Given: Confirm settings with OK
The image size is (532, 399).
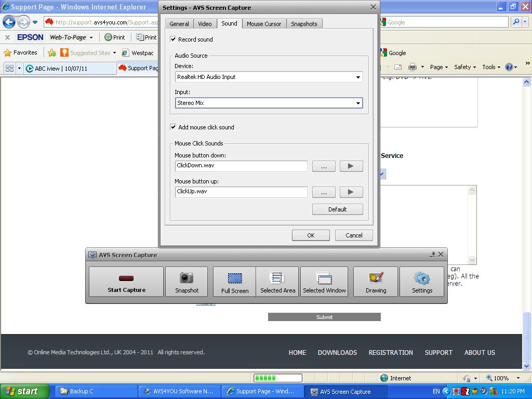Looking at the screenshot, I should coord(311,235).
